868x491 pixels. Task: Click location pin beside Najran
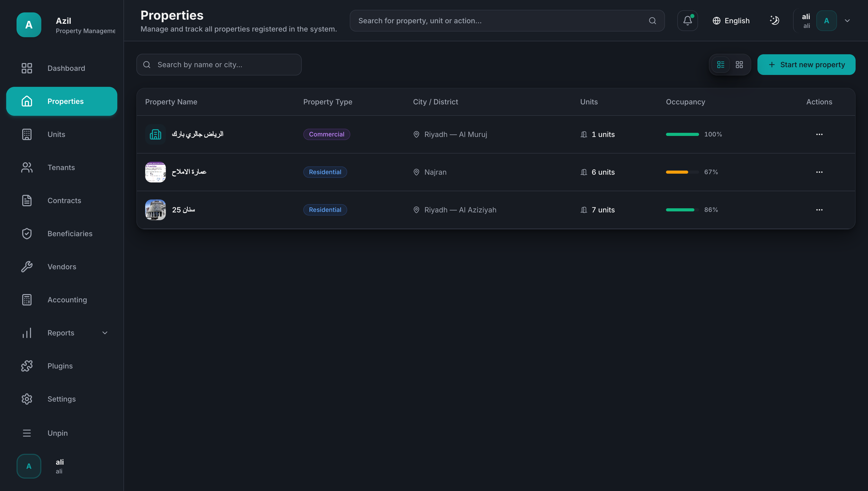pos(416,172)
